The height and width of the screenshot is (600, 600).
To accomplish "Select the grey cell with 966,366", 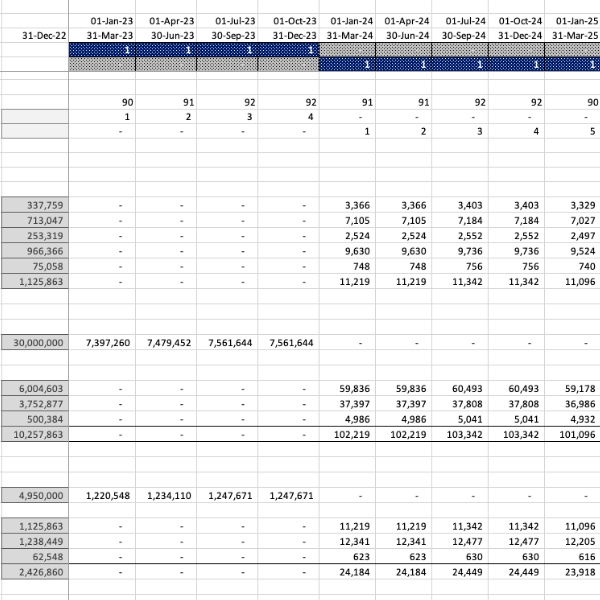I will pyautogui.click(x=34, y=252).
